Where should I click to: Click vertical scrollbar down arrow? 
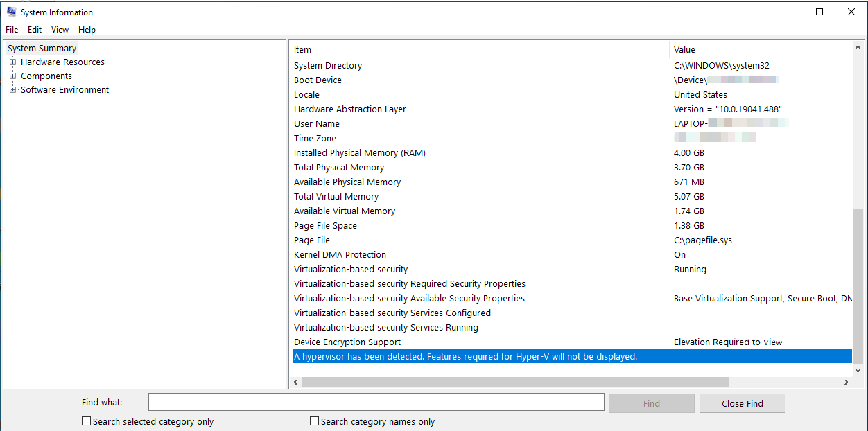[x=859, y=369]
